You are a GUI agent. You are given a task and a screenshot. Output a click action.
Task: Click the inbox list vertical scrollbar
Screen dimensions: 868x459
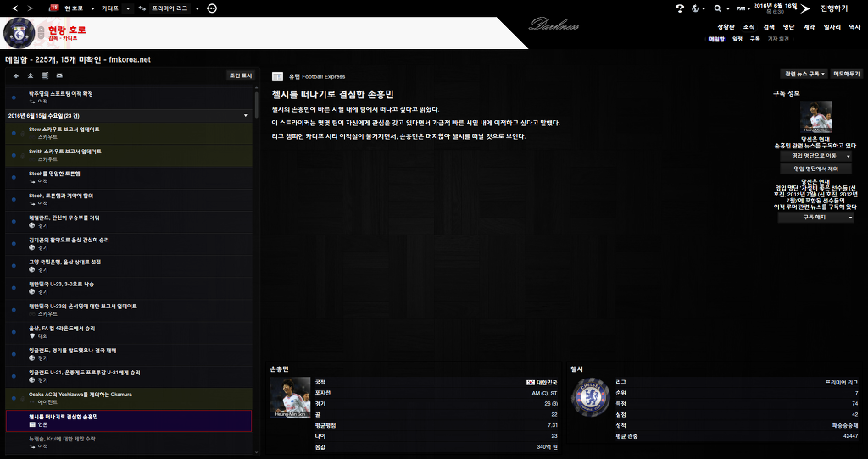tap(256, 105)
